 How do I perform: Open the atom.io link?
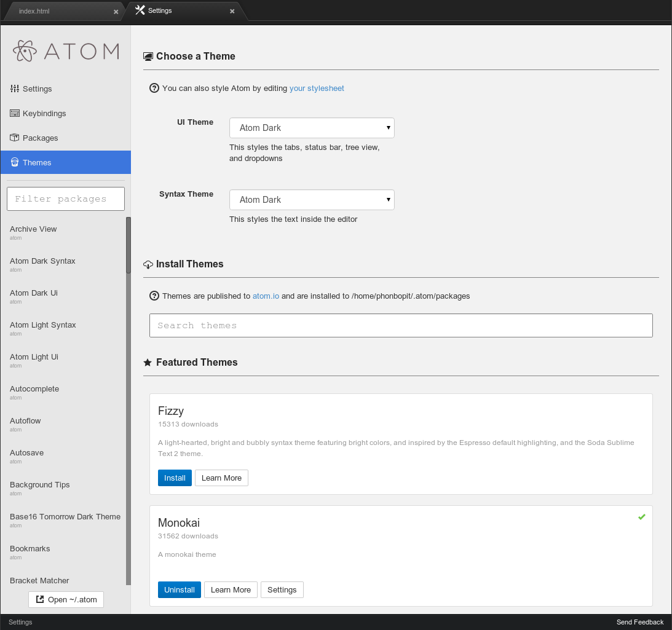(x=266, y=296)
